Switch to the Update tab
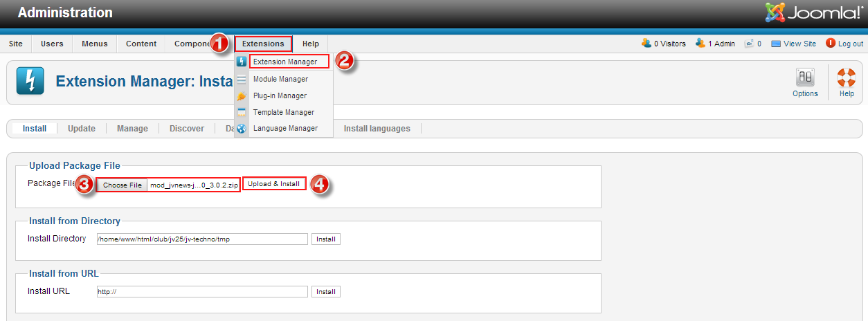Screen dimensions: 868x321 (82, 129)
